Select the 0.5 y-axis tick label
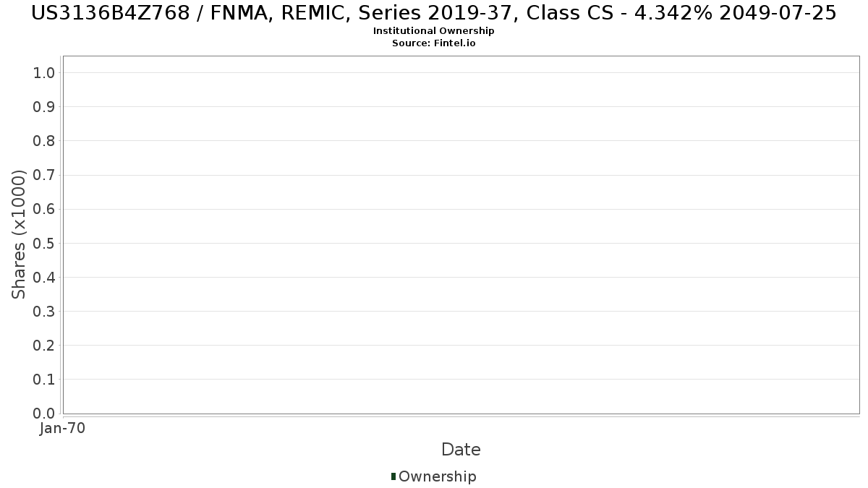Image resolution: width=868 pixels, height=488 pixels. click(44, 243)
